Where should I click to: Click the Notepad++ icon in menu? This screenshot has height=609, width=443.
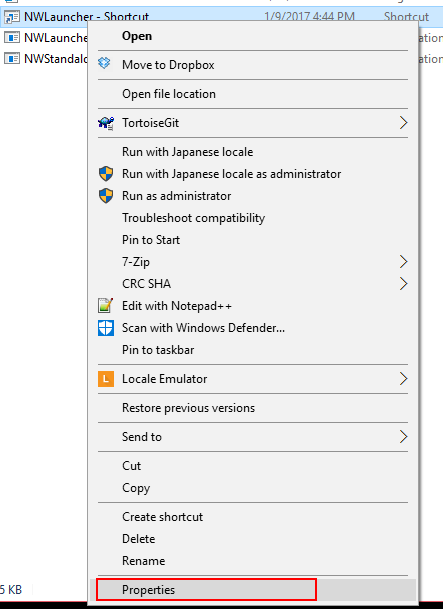[106, 306]
